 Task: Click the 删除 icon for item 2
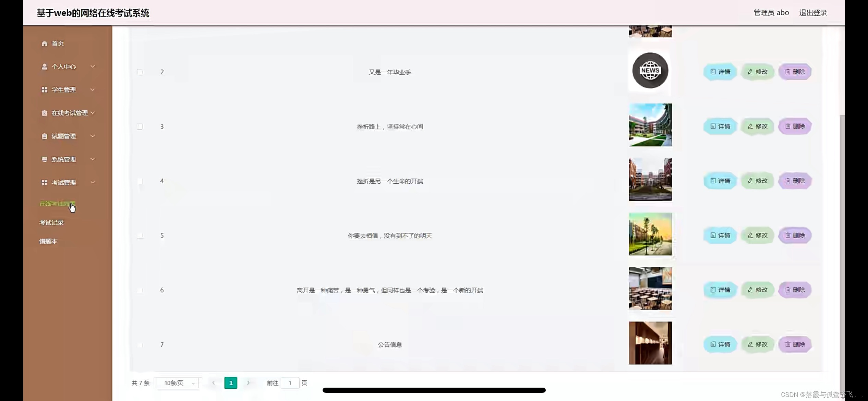pos(795,71)
